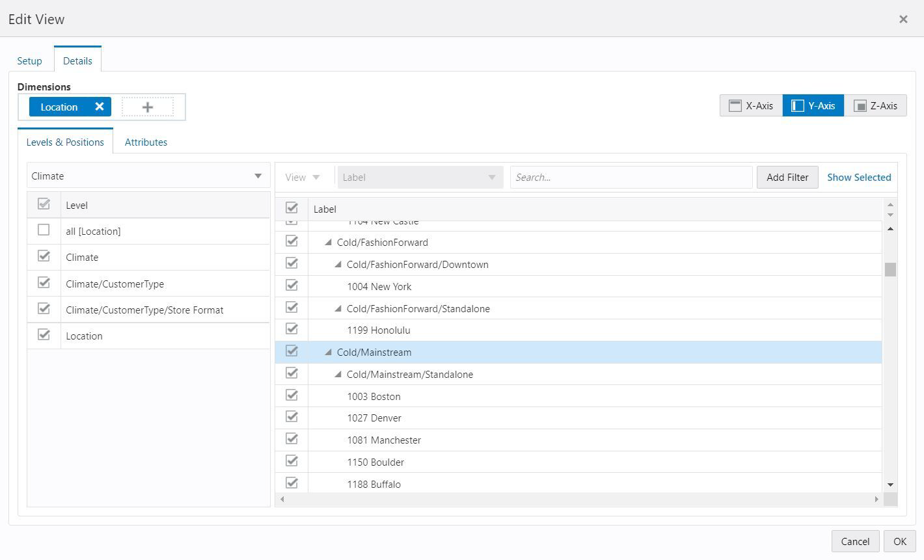Switch to the Attributes tab
The height and width of the screenshot is (560, 924).
click(146, 142)
